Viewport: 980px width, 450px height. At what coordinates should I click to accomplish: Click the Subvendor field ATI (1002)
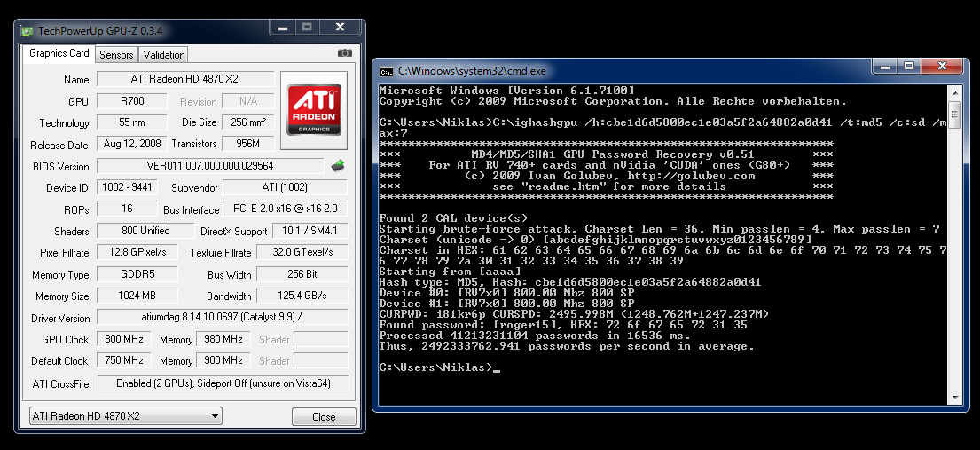pos(285,187)
